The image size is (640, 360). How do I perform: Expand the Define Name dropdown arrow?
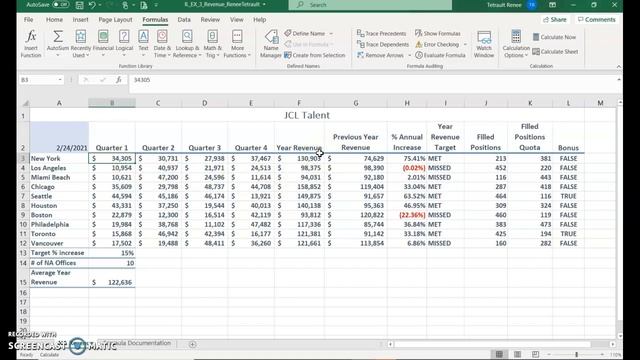(x=331, y=33)
